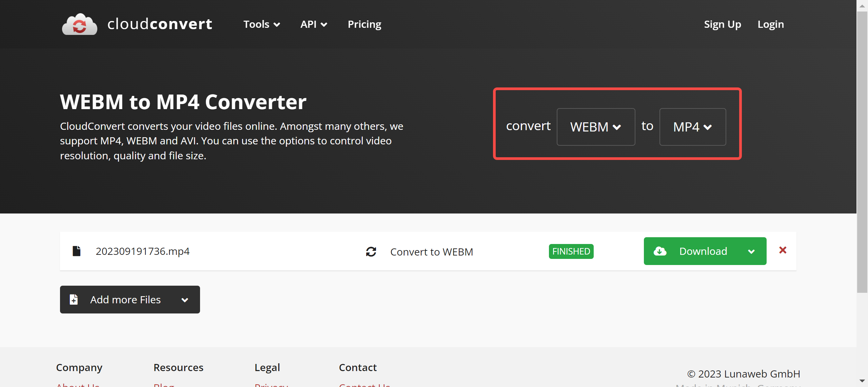The image size is (868, 387).
Task: Go to the Pricing page
Action: [x=364, y=24]
